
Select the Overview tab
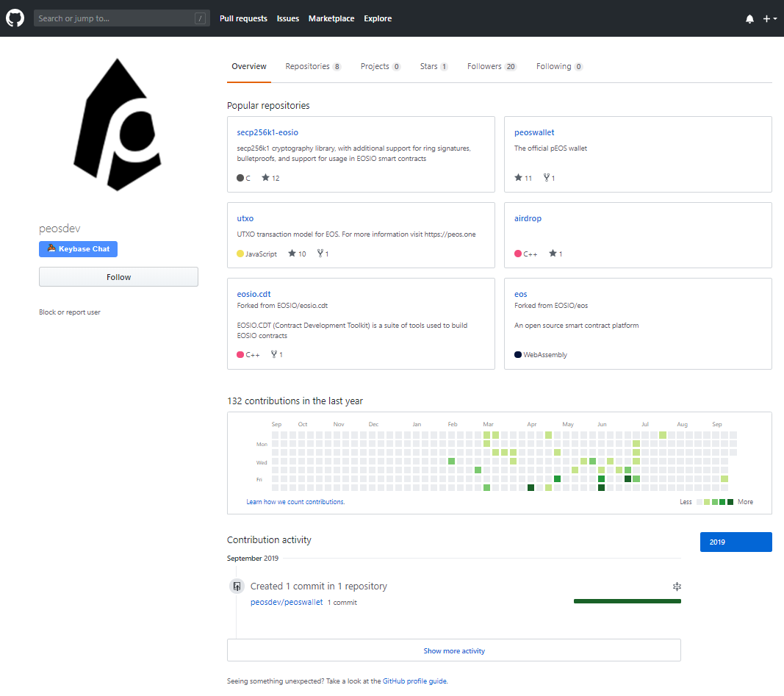pyautogui.click(x=249, y=66)
